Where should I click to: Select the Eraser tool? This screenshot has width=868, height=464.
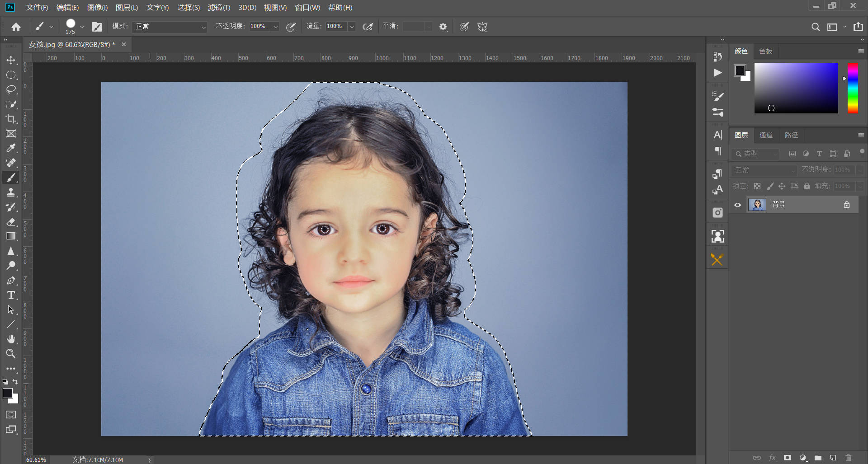point(11,222)
